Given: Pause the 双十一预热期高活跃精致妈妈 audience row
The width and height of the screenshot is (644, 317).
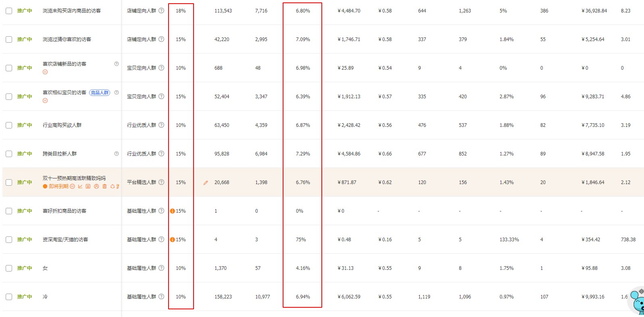Looking at the screenshot, I should 73,186.
